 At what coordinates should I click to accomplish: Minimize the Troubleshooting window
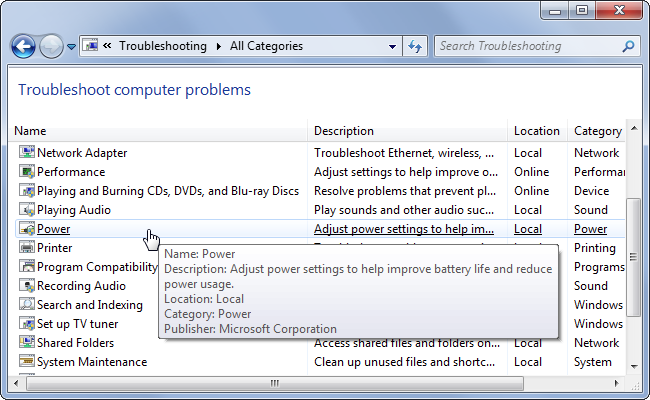555,11
